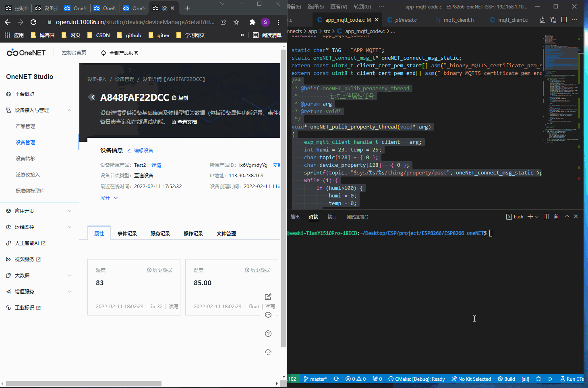Open Chrome's three-dot menu
Viewport: 588px width, 388px height.
[278, 22]
